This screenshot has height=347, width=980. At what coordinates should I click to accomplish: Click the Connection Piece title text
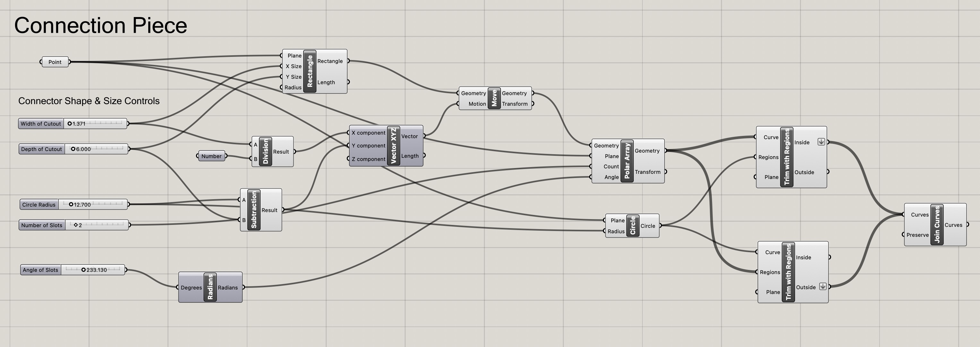[x=100, y=25]
